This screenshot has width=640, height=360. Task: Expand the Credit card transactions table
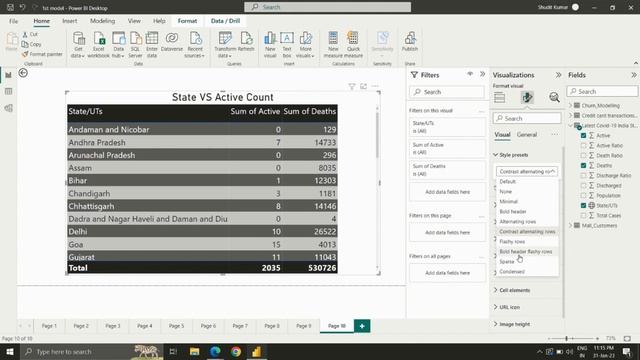(571, 116)
